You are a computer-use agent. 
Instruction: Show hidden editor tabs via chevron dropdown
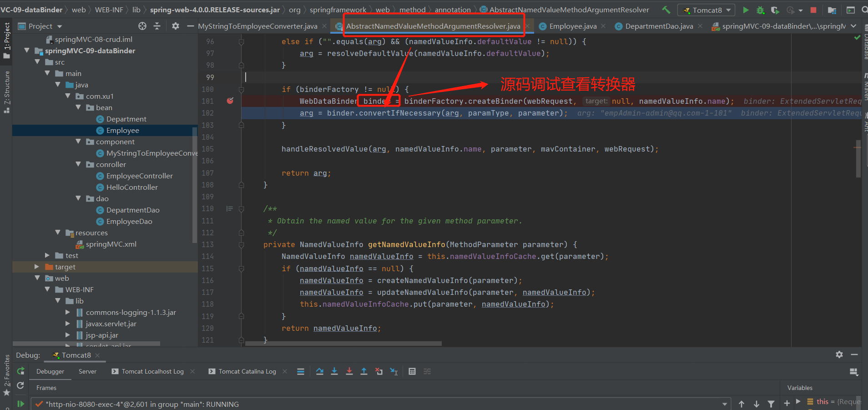(853, 26)
